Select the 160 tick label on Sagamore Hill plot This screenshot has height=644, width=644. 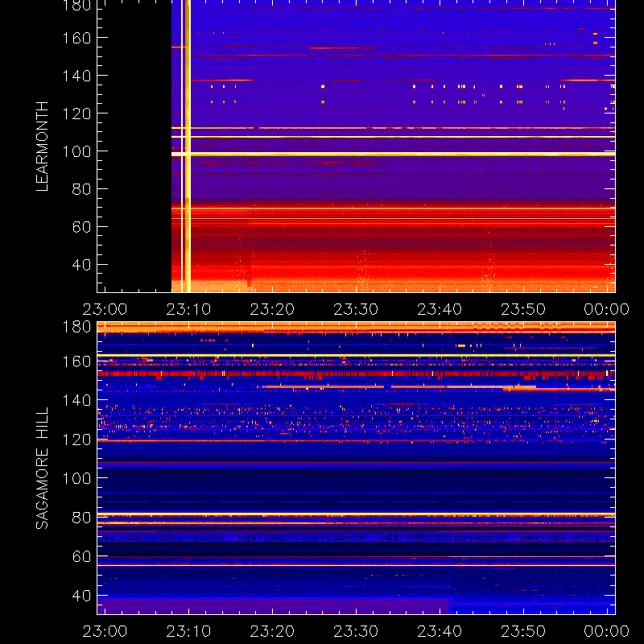[x=76, y=361]
